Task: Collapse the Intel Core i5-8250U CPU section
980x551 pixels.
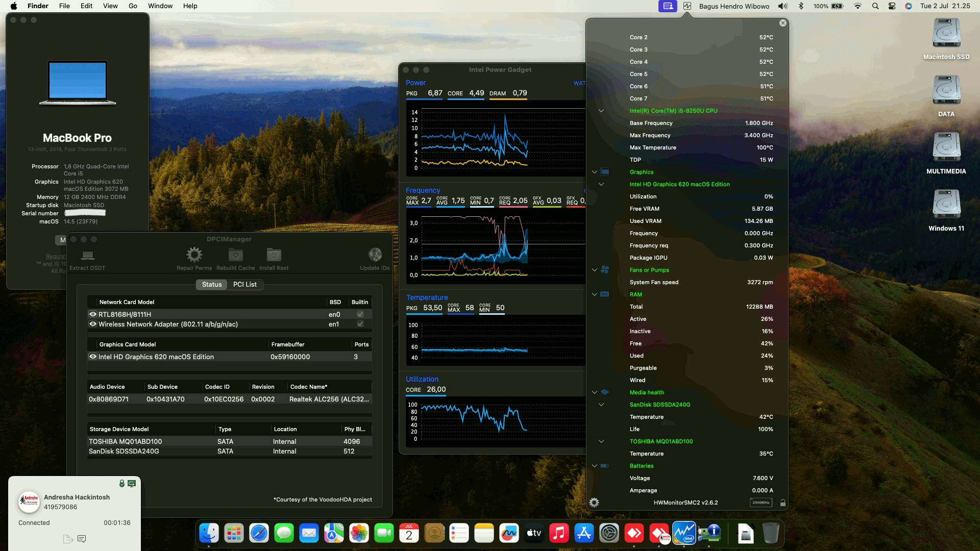Action: 601,111
